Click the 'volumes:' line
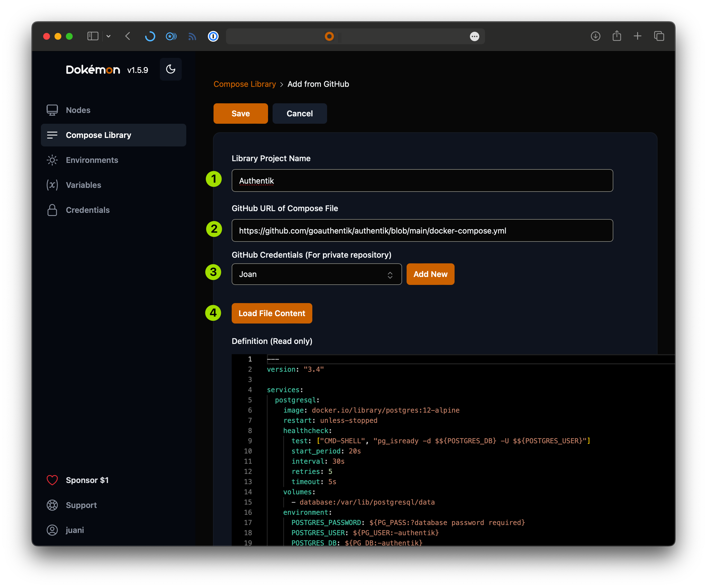This screenshot has width=707, height=588. pyautogui.click(x=299, y=492)
